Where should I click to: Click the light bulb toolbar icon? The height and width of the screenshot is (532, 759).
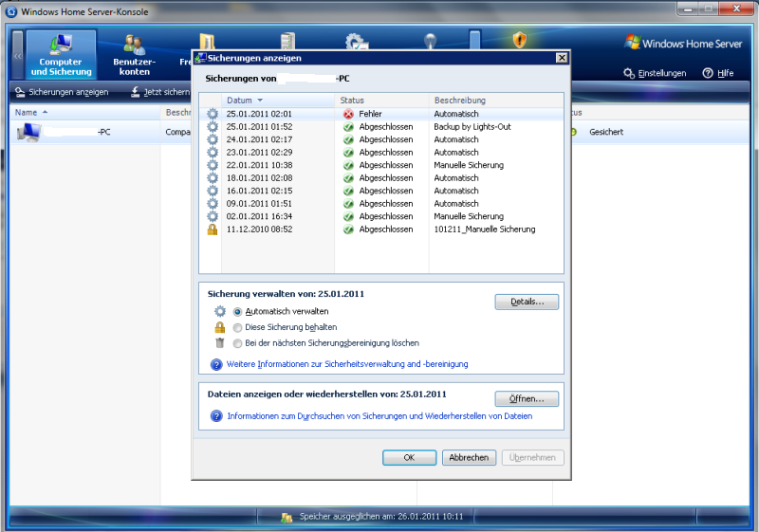tap(430, 41)
